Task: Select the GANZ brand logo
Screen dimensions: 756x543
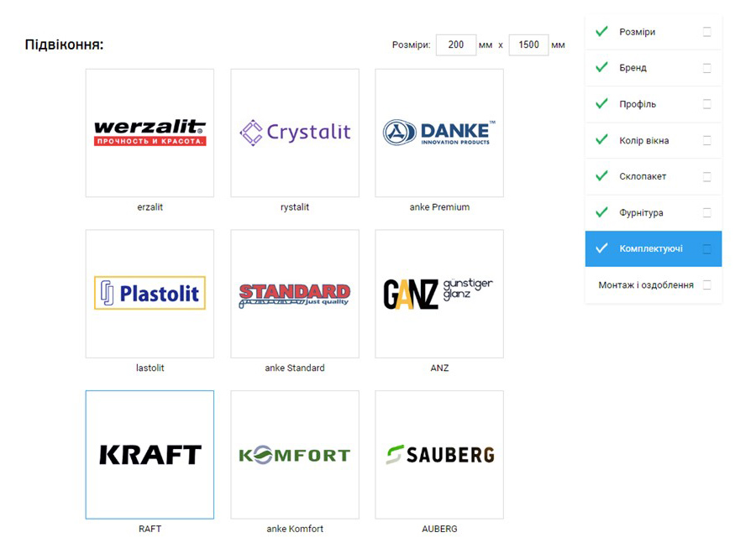Action: [x=439, y=294]
